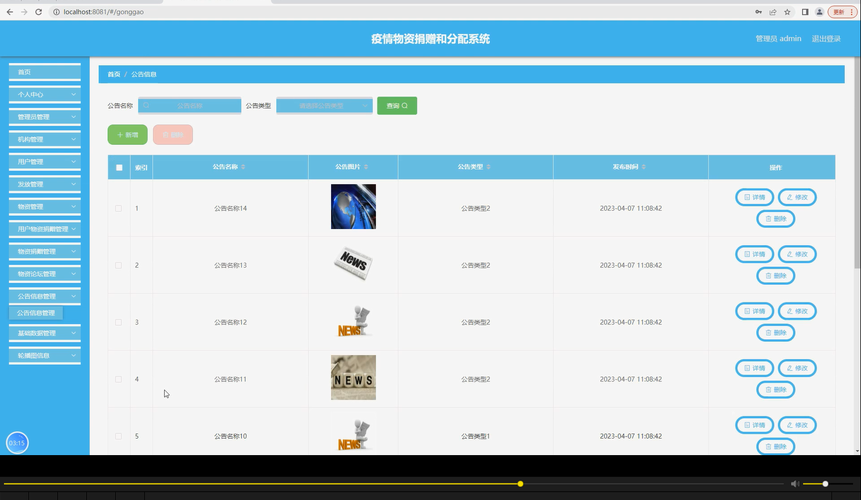Click the green 查询 search button
861x500 pixels.
(397, 105)
